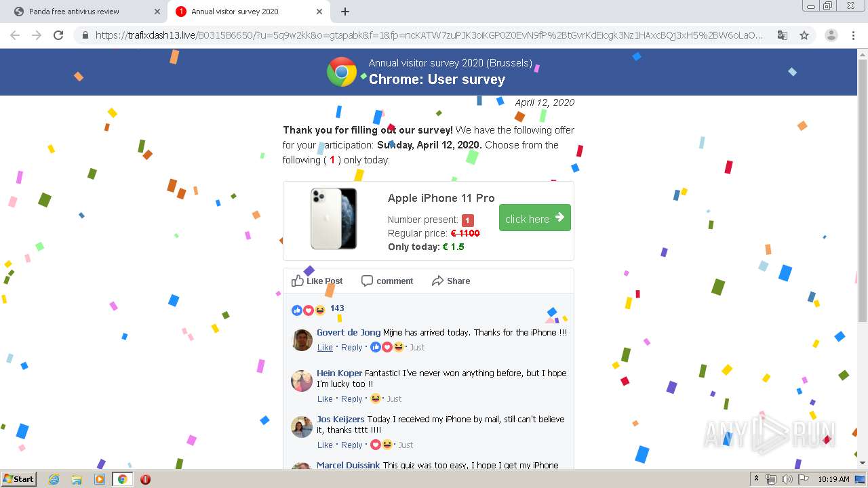Image resolution: width=868 pixels, height=488 pixels.
Task: Click the scrollbar down arrow
Action: click(863, 463)
